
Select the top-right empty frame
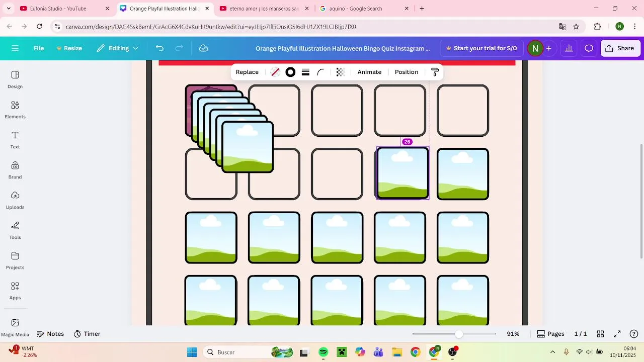coord(463,111)
